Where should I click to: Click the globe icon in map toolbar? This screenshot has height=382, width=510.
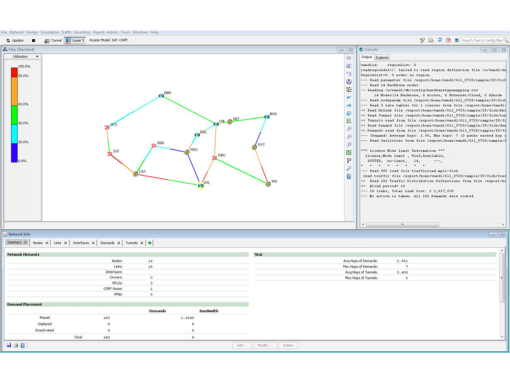(349, 82)
